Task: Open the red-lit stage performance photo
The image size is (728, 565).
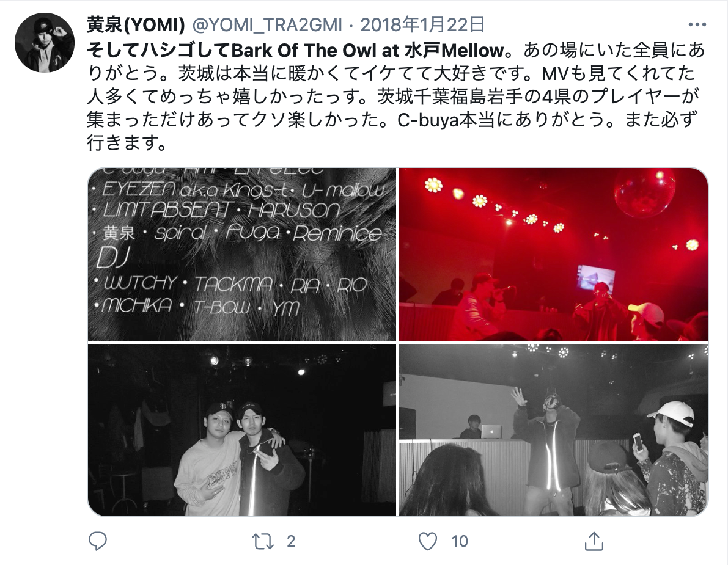Action: pos(553,255)
